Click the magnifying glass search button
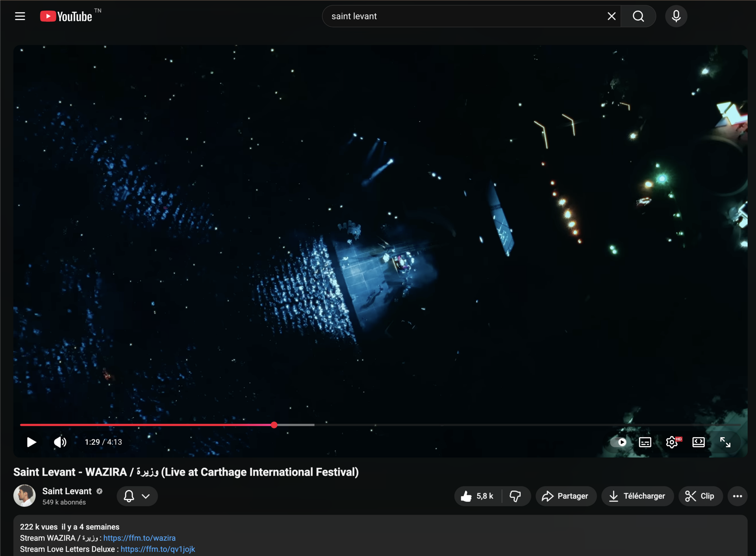 [x=638, y=16]
